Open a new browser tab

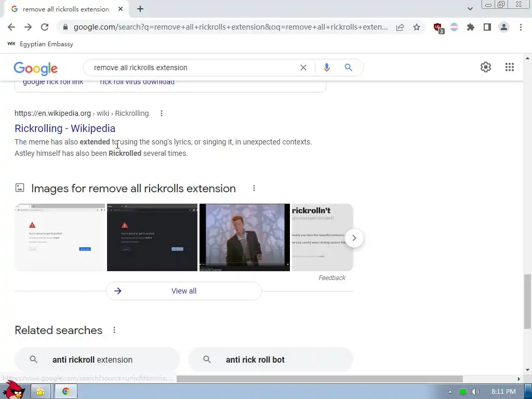(140, 9)
